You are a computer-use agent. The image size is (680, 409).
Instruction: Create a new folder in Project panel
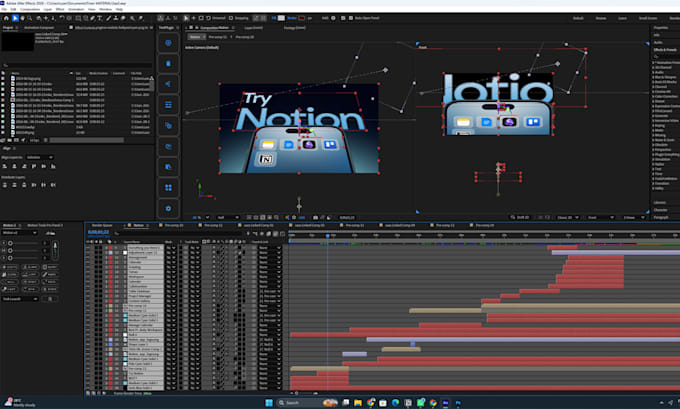[10, 140]
